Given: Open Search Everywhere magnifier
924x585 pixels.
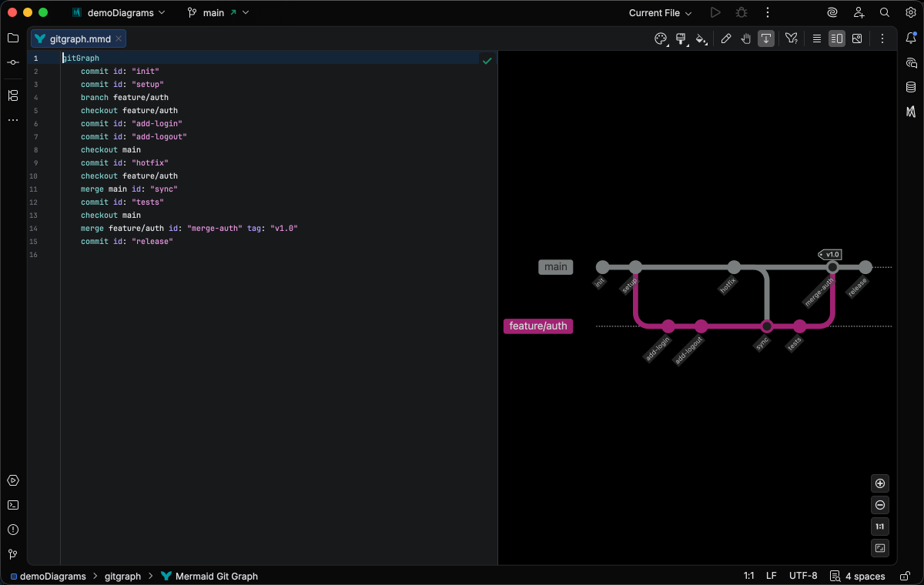Looking at the screenshot, I should click(885, 12).
